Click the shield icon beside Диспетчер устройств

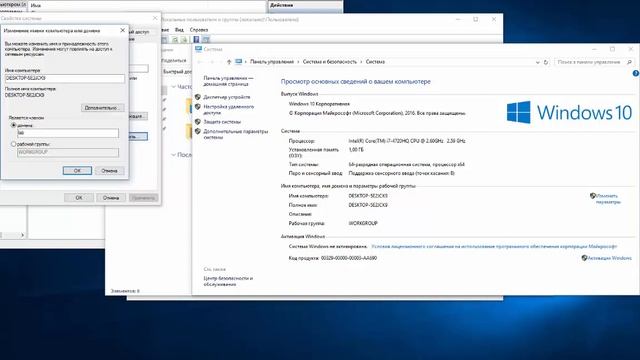pyautogui.click(x=198, y=97)
